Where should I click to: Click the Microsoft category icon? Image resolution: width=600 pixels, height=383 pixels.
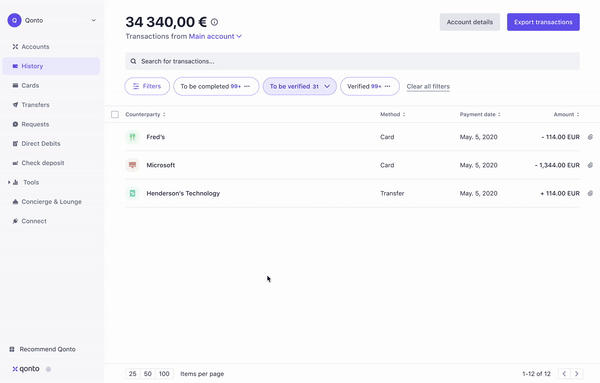click(132, 165)
